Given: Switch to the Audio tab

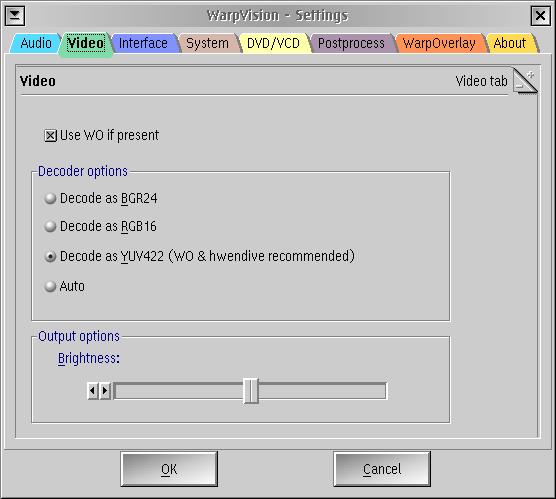Looking at the screenshot, I should click(x=36, y=43).
